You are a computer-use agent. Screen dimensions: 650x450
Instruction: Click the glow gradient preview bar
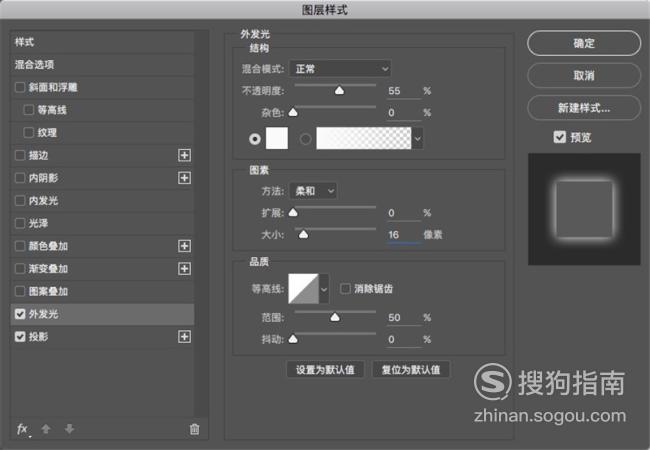point(364,138)
